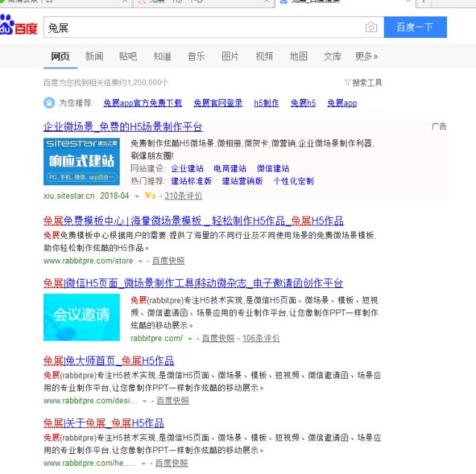
Task: Select the 网页 tab
Action: click(60, 57)
